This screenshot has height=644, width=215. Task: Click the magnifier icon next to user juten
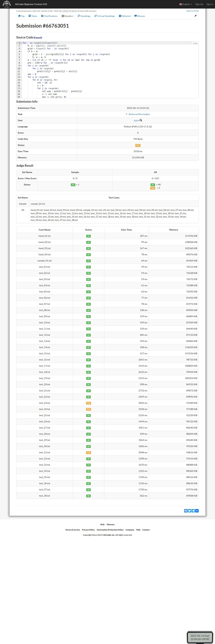coord(141,120)
